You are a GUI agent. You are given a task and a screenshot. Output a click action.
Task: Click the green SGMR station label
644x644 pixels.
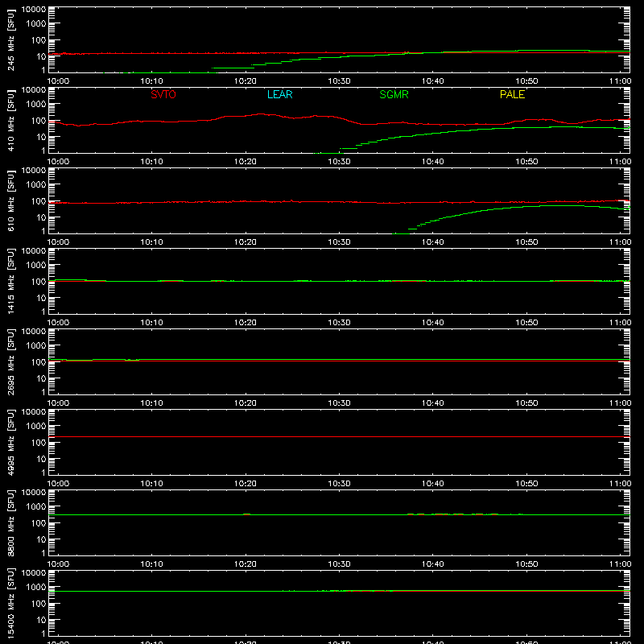394,94
